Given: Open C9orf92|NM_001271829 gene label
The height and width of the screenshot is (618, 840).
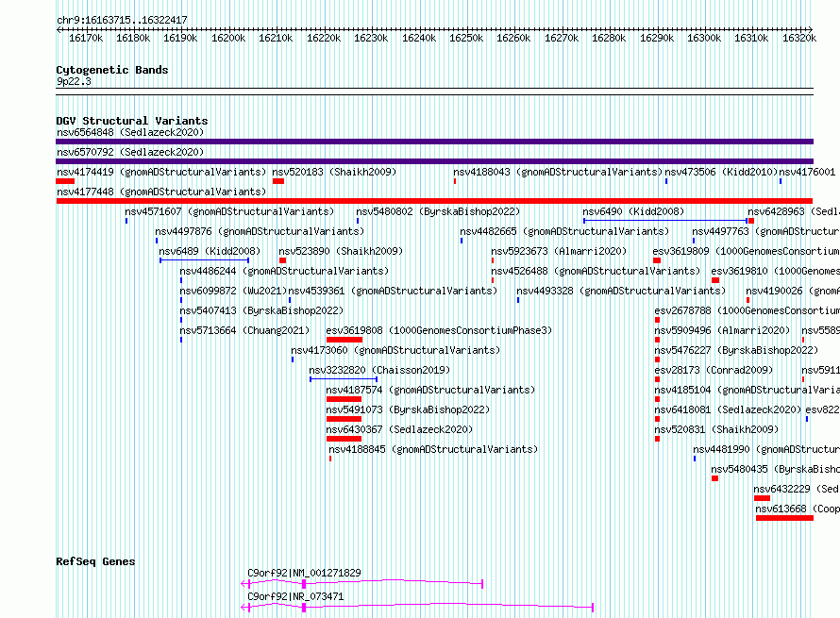Looking at the screenshot, I should click(x=304, y=573).
